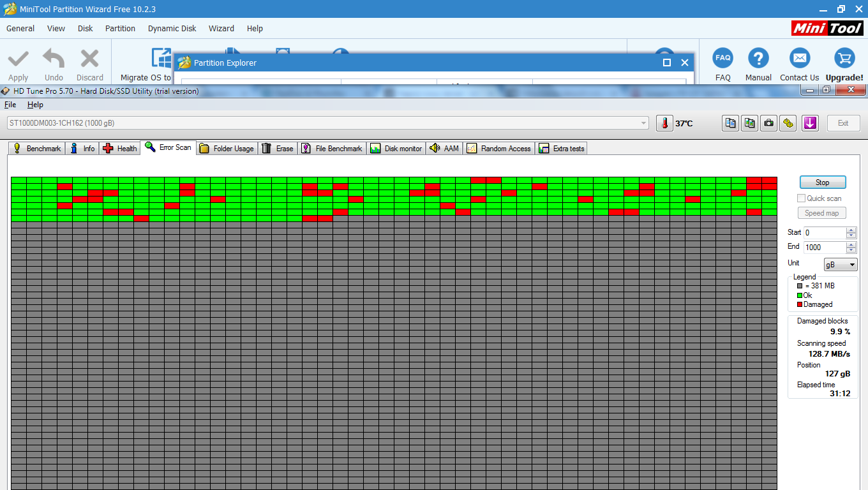Click the Speed map button
868x490 pixels.
821,213
